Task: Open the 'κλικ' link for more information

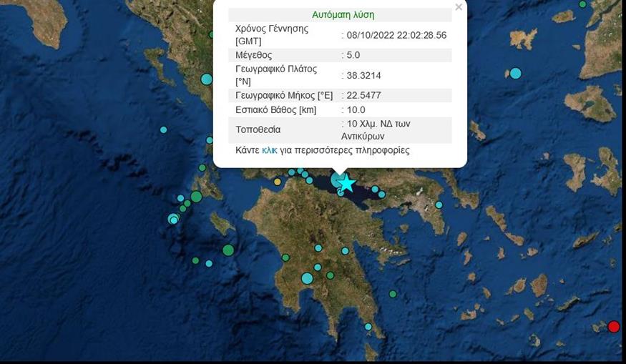Action: click(x=270, y=151)
